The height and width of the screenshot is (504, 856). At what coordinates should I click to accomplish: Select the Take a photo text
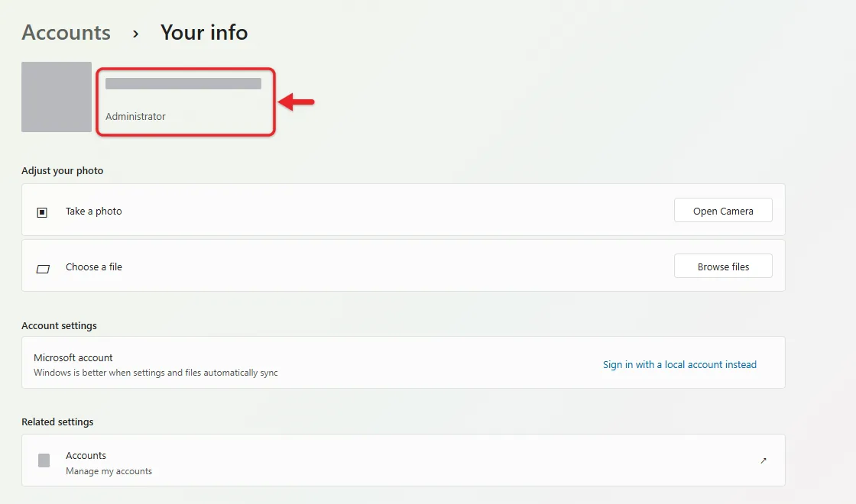tap(94, 211)
